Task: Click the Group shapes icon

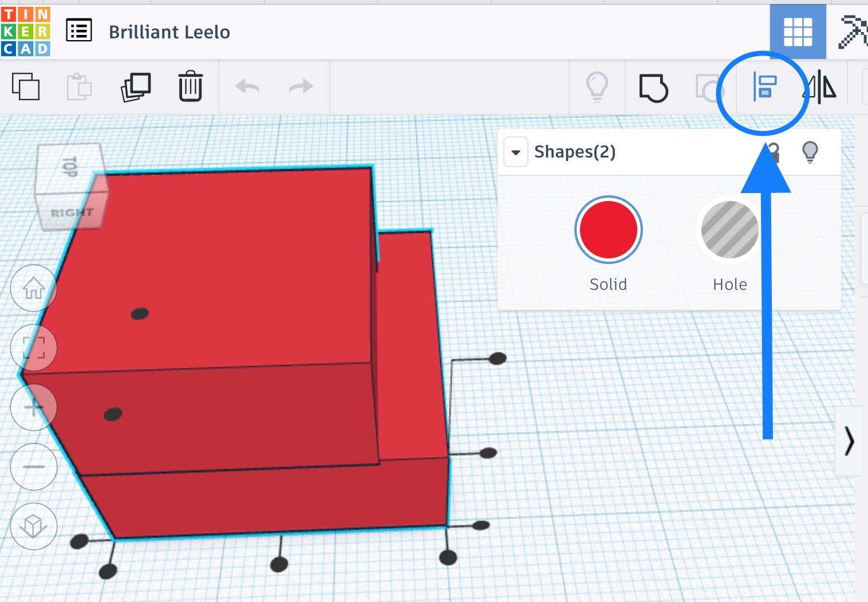Action: [x=653, y=88]
